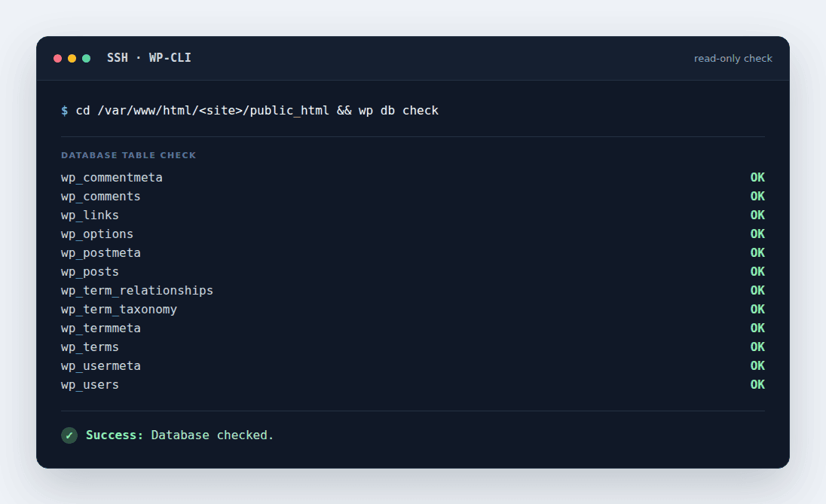
Task: Click the green success checkmark icon
Action: pyautogui.click(x=69, y=435)
